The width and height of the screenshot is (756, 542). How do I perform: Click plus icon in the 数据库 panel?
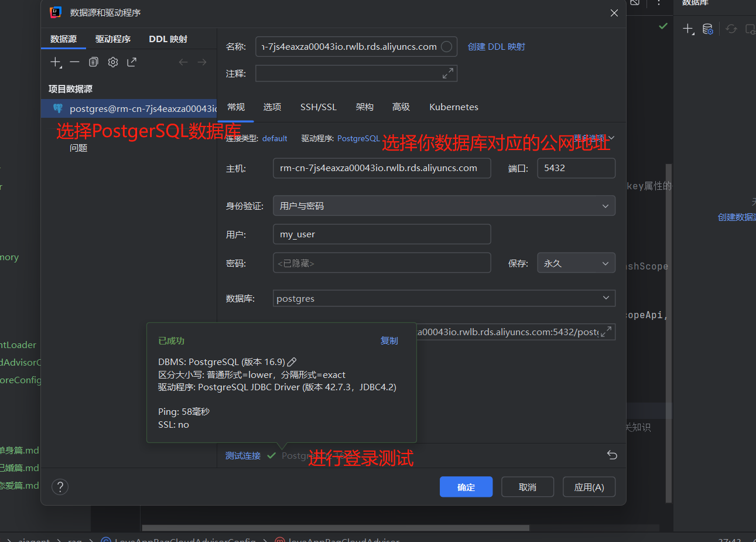(x=688, y=29)
